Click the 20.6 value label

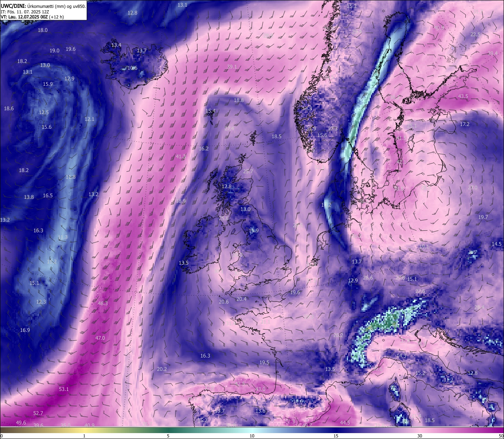224,302
